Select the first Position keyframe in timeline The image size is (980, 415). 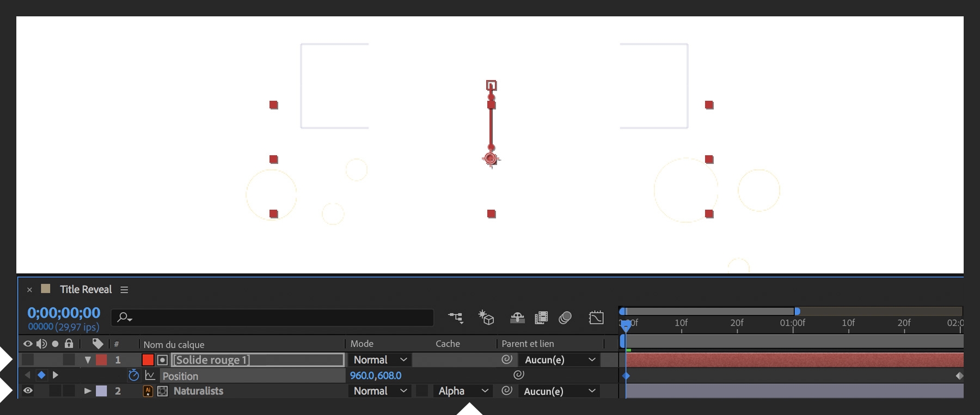point(626,376)
